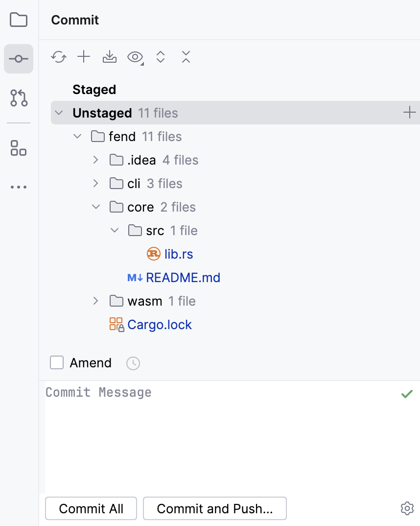Open the Pull Requests tool window
Viewport: 420px width, 526px height.
(18, 98)
